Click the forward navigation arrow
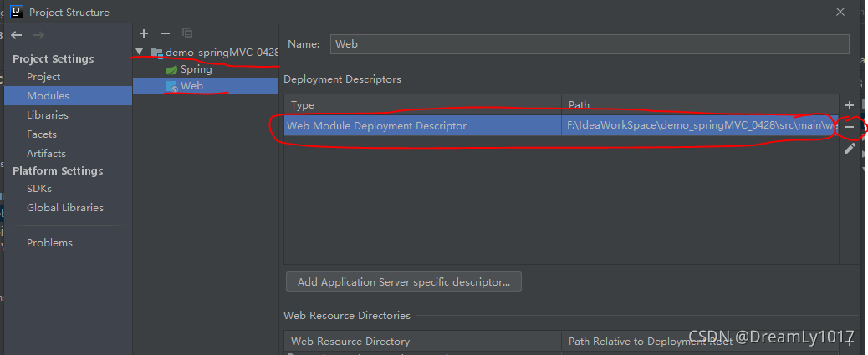The image size is (868, 355). click(38, 35)
